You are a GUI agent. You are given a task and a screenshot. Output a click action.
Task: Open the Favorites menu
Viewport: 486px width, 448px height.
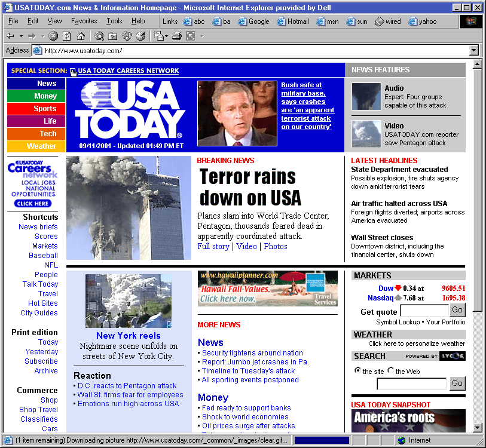tap(84, 21)
